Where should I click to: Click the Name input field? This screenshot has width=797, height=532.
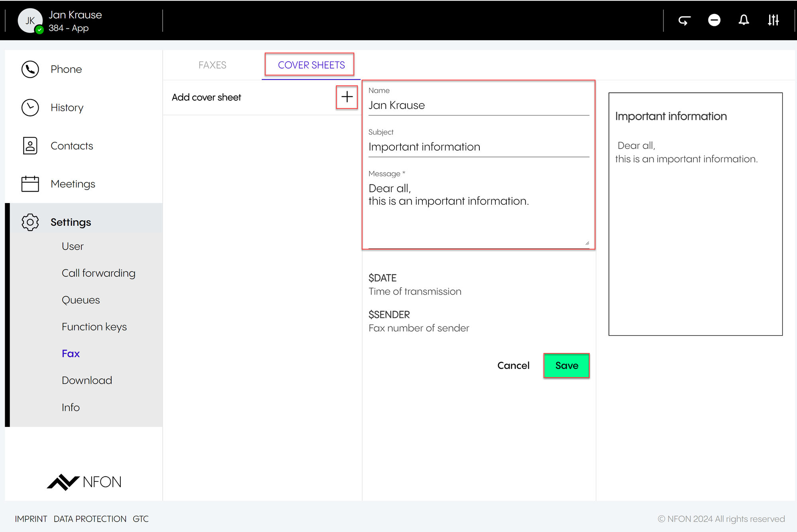click(x=478, y=106)
